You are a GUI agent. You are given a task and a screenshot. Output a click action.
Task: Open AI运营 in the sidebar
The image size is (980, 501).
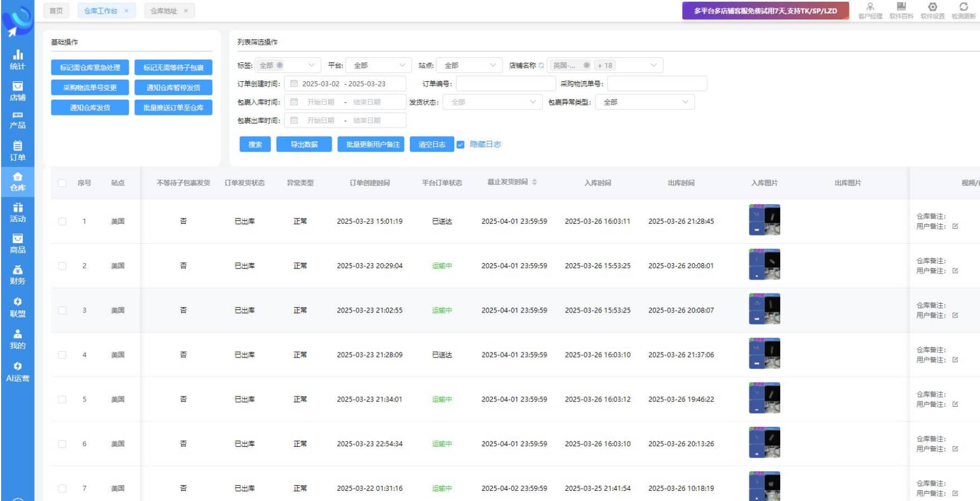coord(17,372)
